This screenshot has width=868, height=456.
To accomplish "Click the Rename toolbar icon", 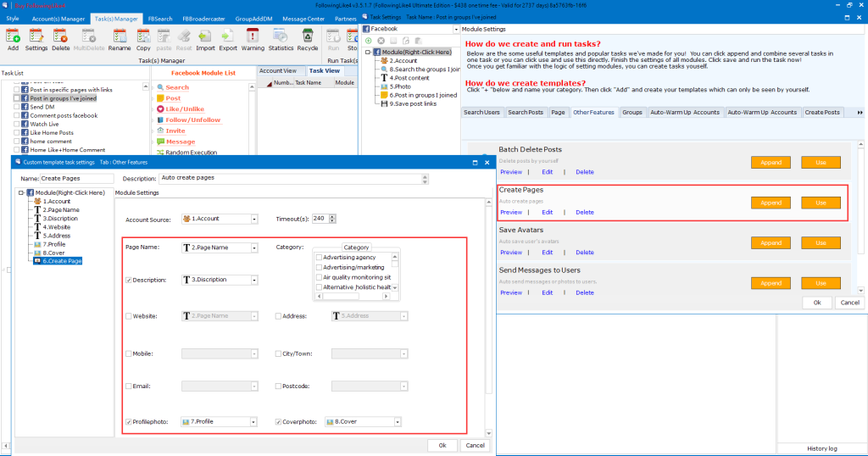I will [119, 40].
